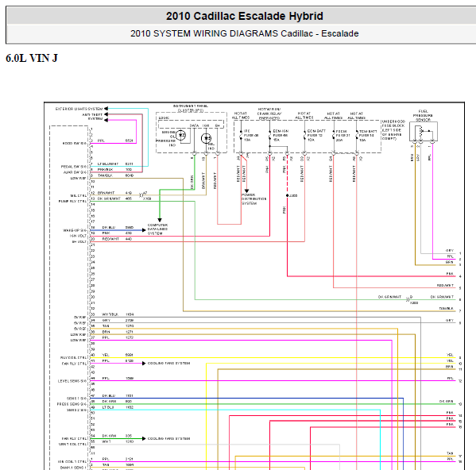This screenshot has width=476, height=470.
Task: Click the 'YEL' wire label at pin 40
Action: pyautogui.click(x=106, y=355)
